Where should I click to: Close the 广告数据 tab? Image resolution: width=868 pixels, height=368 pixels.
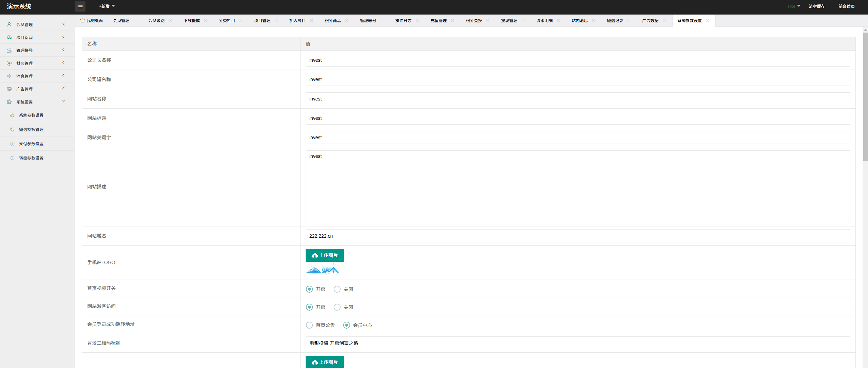click(x=664, y=21)
